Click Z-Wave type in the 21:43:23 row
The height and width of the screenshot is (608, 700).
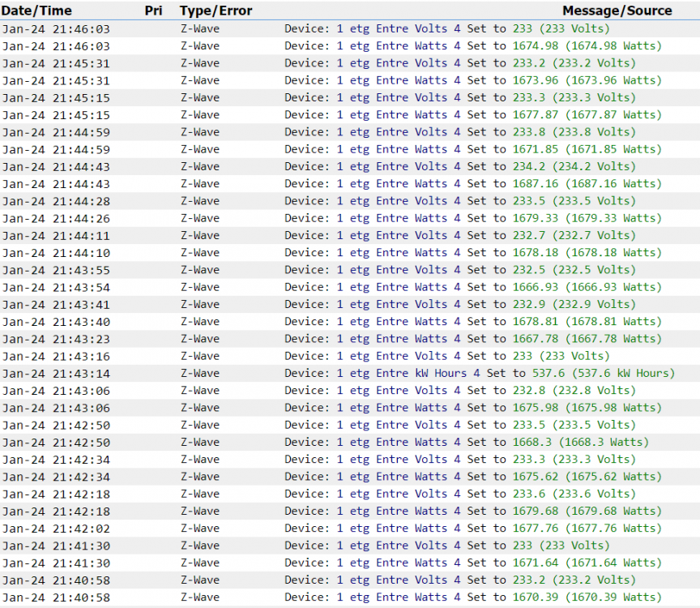coord(199,339)
